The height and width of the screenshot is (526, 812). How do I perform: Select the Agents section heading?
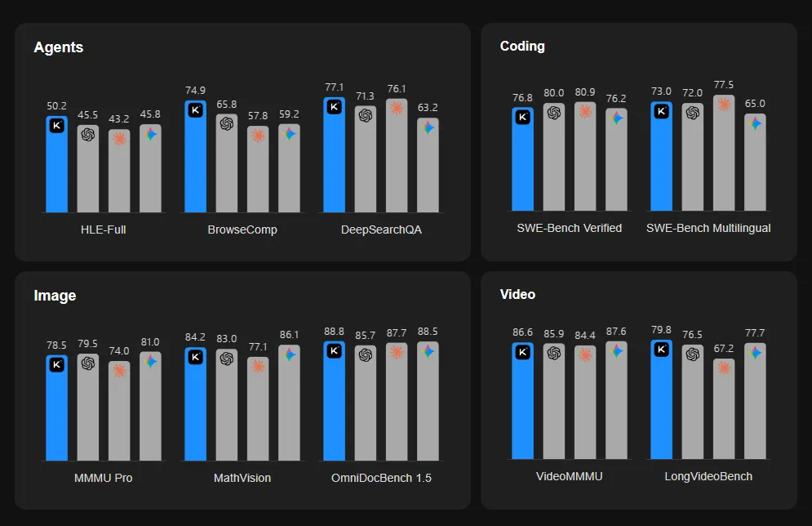pos(59,47)
